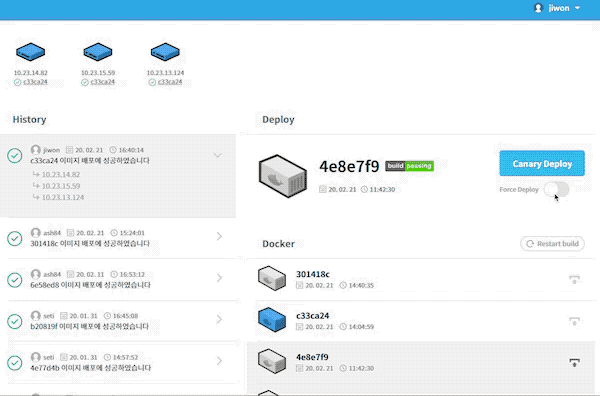The width and height of the screenshot is (600, 396).
Task: Click the status check icon under 10.23.13.124
Action: (152, 82)
